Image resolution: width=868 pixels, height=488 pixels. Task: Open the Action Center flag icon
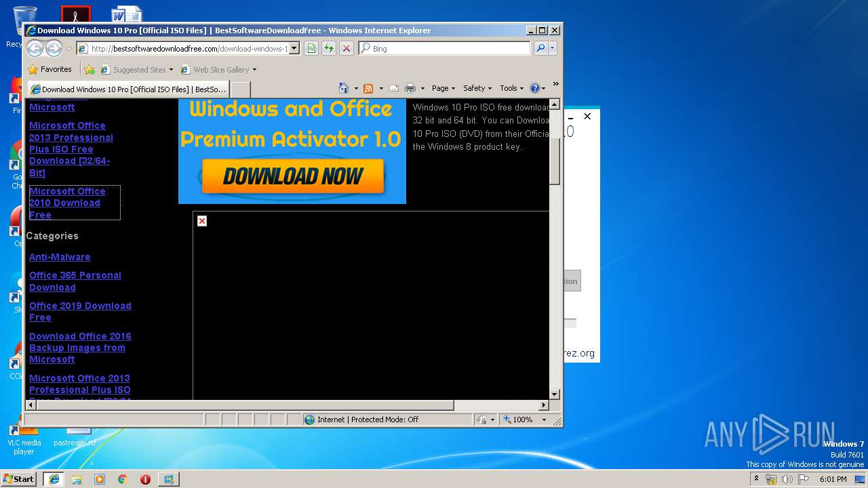click(x=804, y=479)
